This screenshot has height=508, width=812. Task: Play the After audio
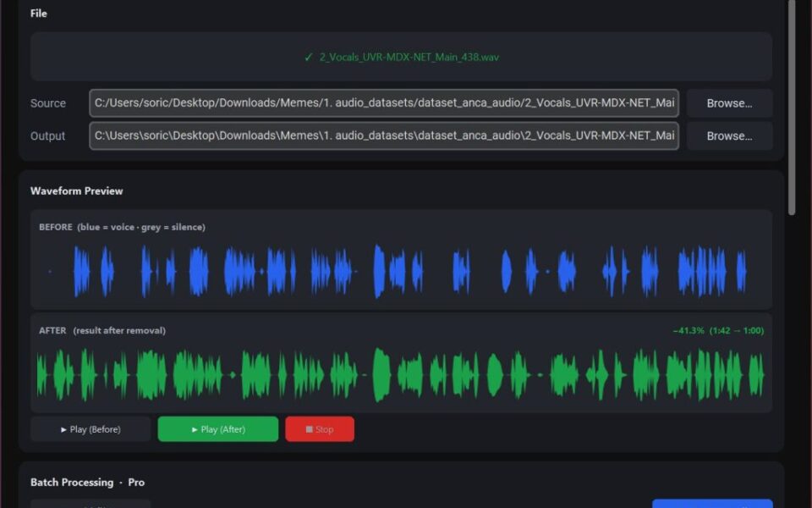pos(218,429)
